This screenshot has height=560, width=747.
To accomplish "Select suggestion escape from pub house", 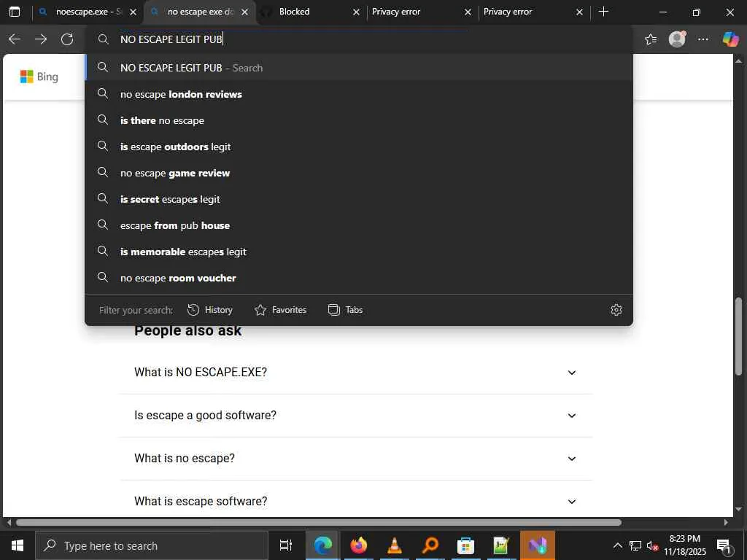I will pos(359,225).
